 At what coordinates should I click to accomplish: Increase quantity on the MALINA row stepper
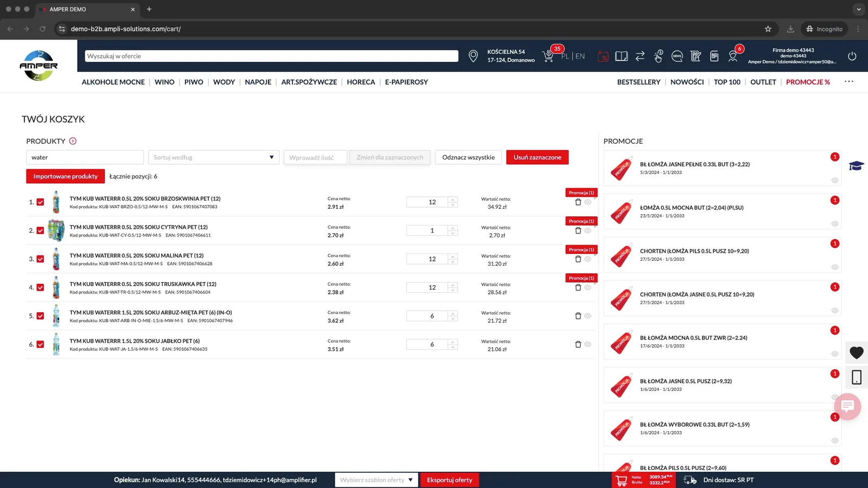(x=453, y=256)
